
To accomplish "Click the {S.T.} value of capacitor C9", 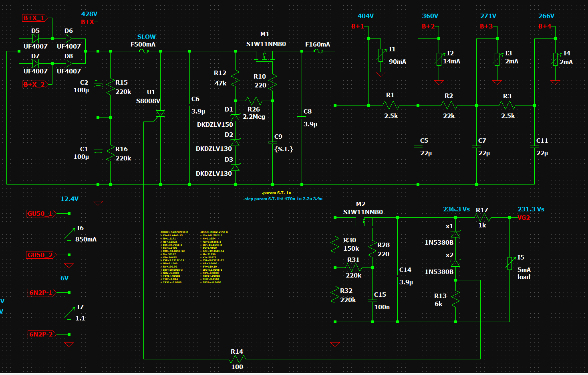I will [284, 149].
